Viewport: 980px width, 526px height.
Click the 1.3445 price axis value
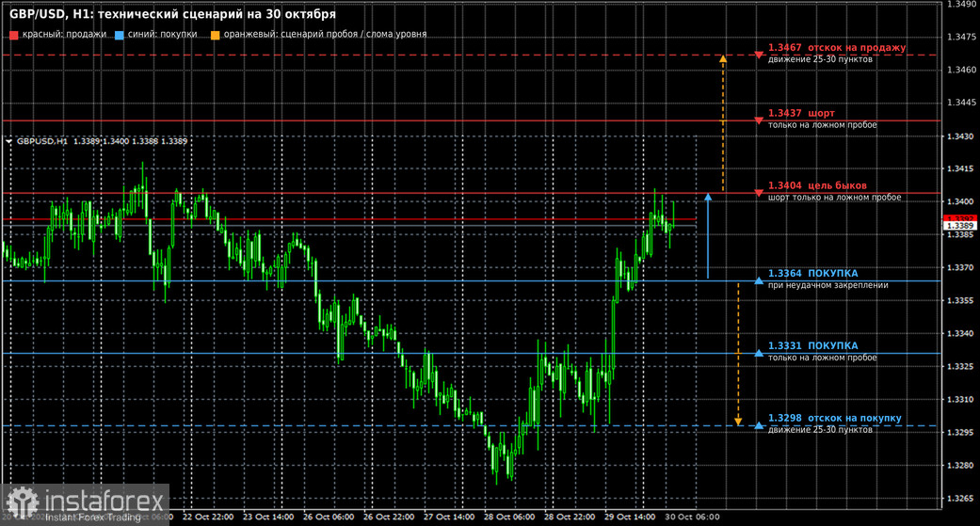(x=961, y=103)
